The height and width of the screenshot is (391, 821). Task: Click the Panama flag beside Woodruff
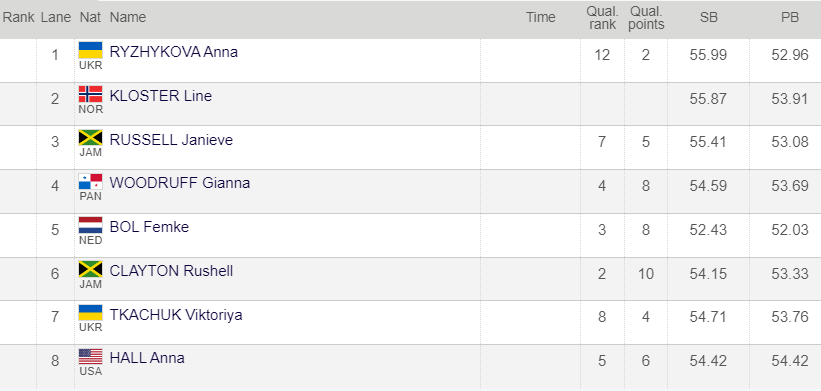tap(91, 182)
